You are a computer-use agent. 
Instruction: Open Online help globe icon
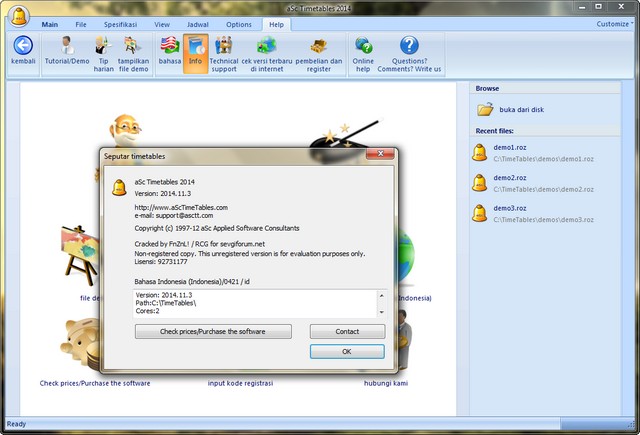click(363, 45)
